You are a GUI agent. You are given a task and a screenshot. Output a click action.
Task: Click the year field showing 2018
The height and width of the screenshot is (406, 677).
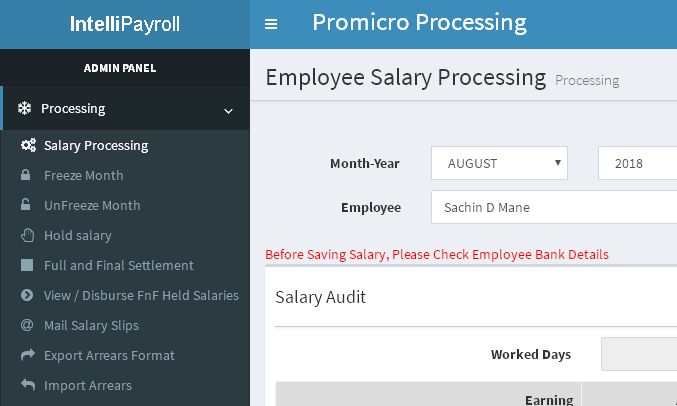point(637,163)
